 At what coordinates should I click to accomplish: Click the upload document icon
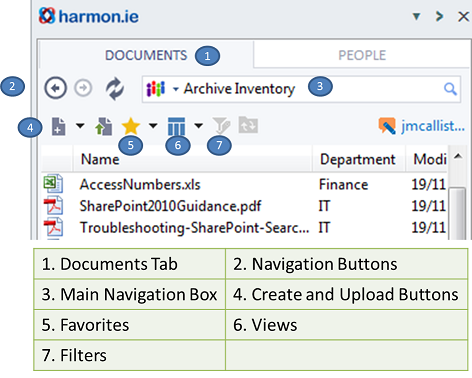coord(104,126)
